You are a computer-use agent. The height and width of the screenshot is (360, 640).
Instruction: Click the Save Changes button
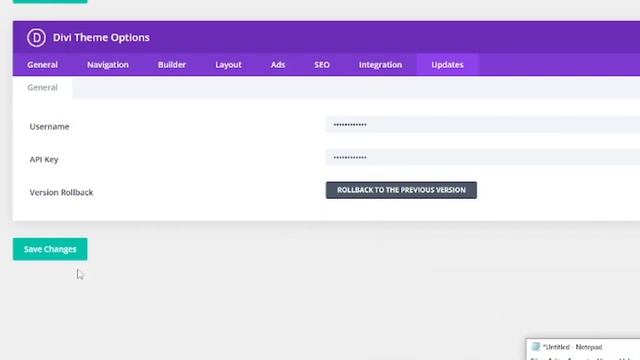(x=50, y=249)
